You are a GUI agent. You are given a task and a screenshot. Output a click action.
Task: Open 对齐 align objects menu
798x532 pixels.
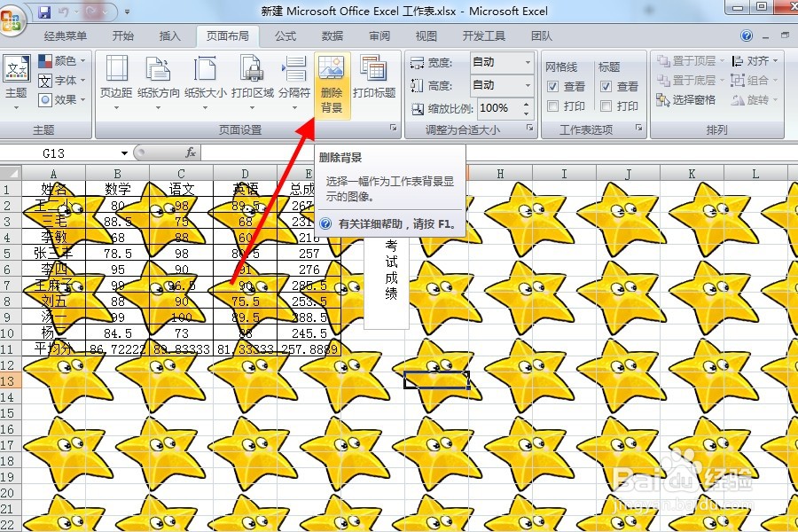755,61
